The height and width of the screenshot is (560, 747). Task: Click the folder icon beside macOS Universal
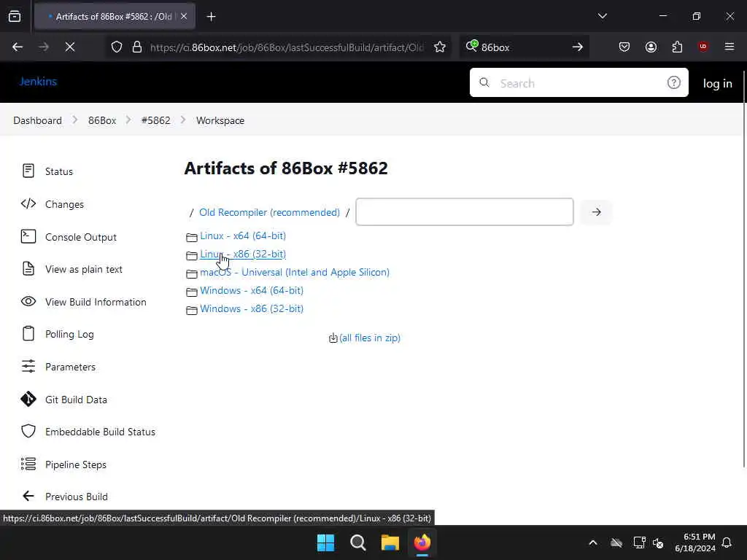(192, 274)
